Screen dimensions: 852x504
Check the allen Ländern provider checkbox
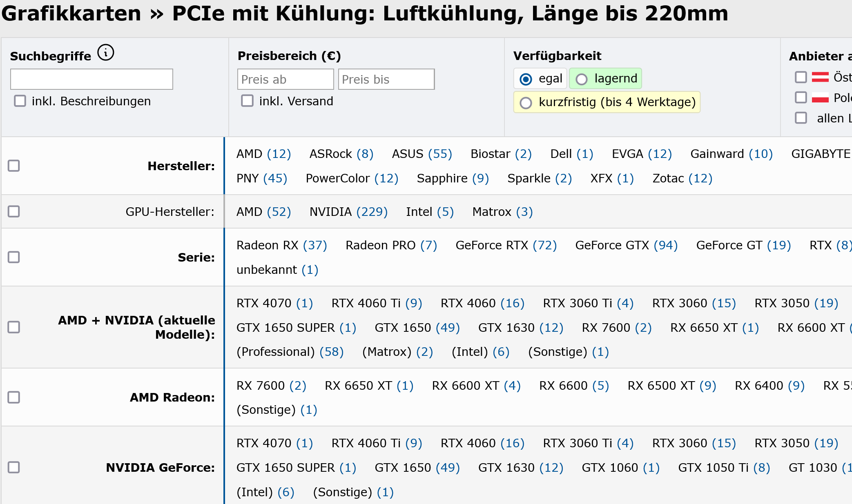801,118
